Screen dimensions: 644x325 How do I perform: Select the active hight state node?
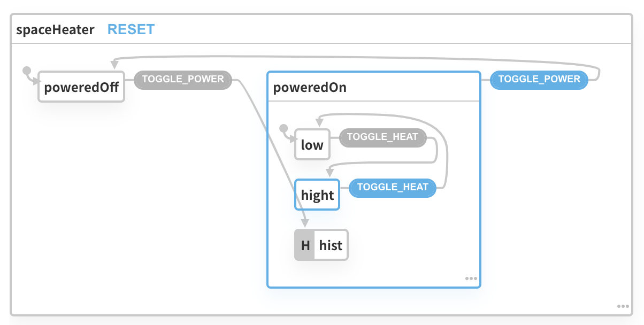(x=317, y=195)
